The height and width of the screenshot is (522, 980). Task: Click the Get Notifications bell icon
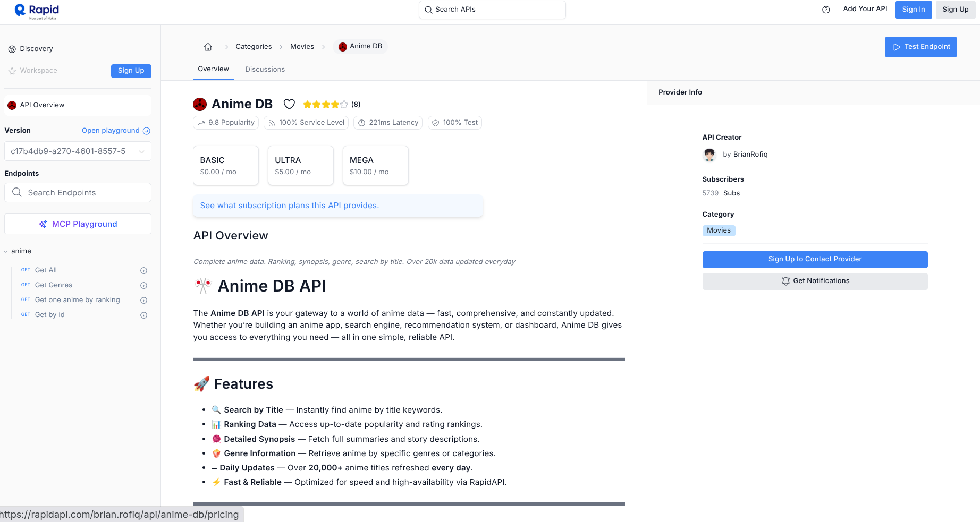coord(785,281)
